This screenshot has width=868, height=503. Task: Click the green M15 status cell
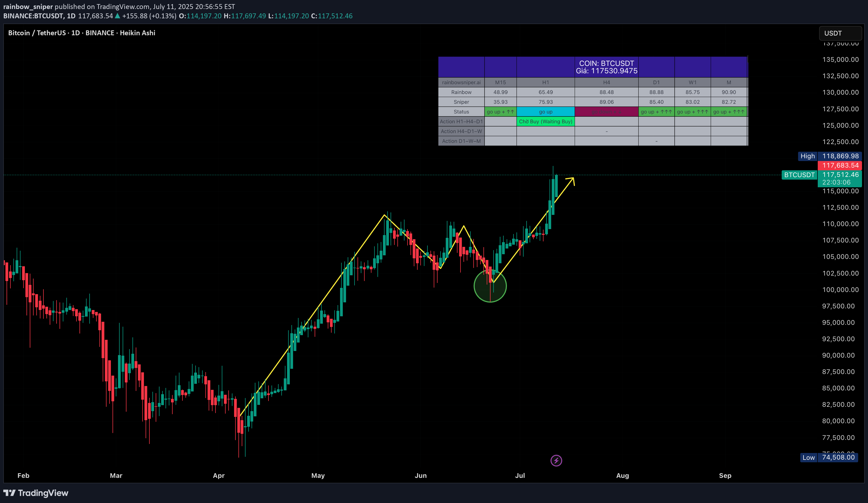tap(500, 112)
